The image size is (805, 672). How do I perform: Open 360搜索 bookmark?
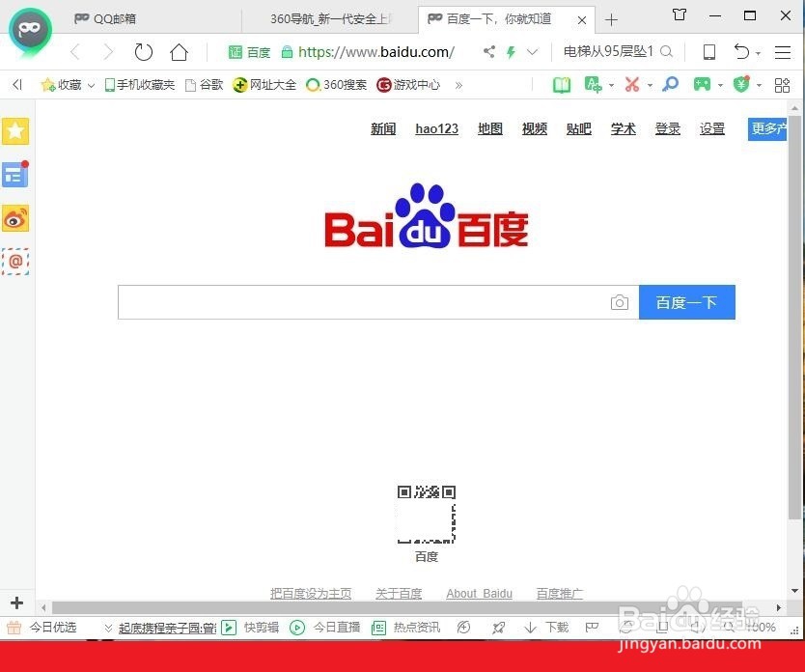(336, 85)
